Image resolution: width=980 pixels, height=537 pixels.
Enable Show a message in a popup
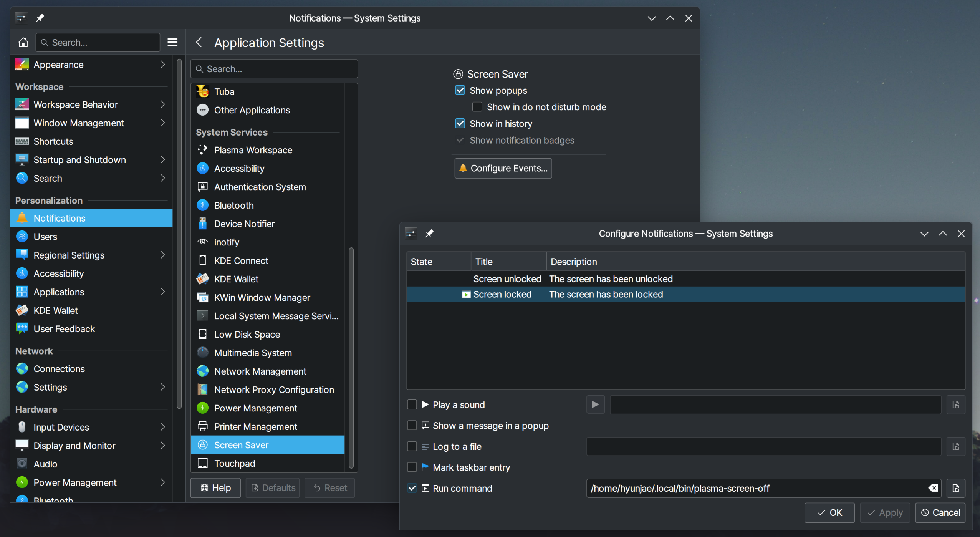pyautogui.click(x=412, y=425)
